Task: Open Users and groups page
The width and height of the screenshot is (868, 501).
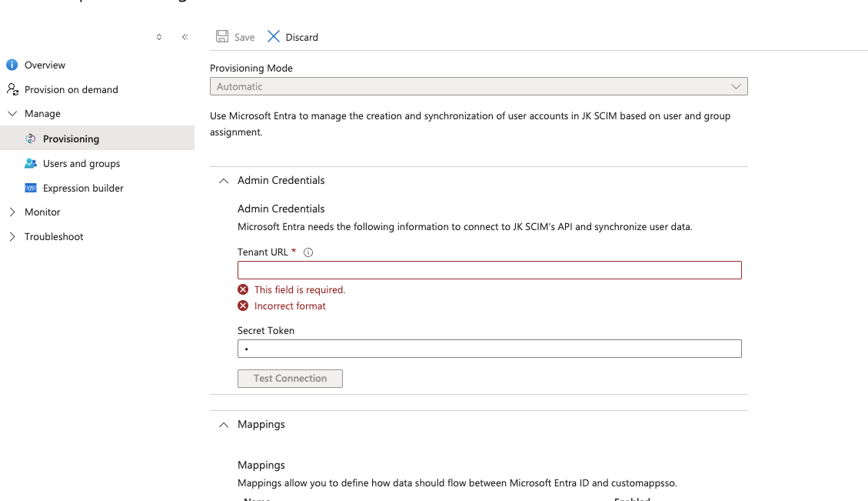Action: pos(81,163)
